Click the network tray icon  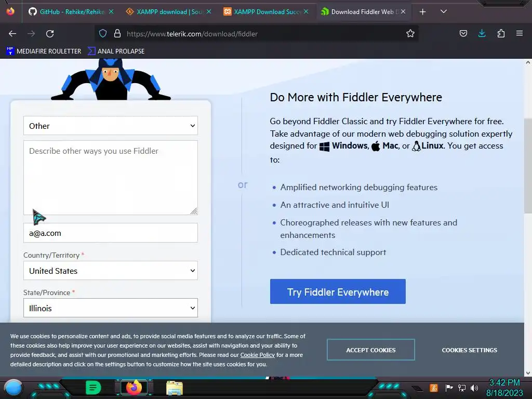click(x=462, y=388)
